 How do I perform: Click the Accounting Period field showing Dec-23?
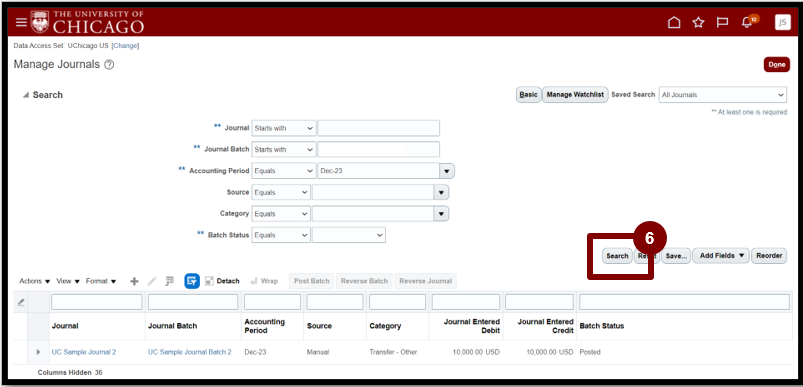tap(378, 171)
